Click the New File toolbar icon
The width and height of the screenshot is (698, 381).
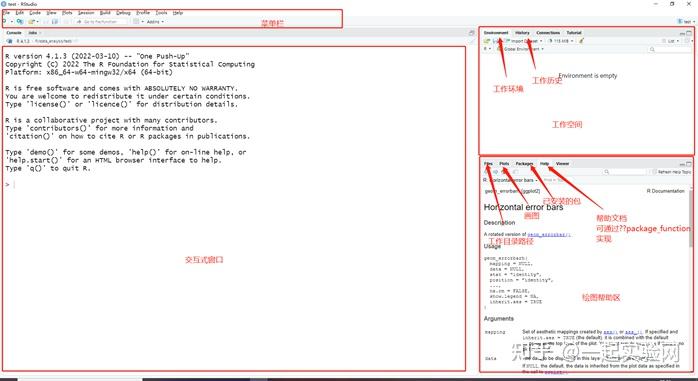point(4,21)
